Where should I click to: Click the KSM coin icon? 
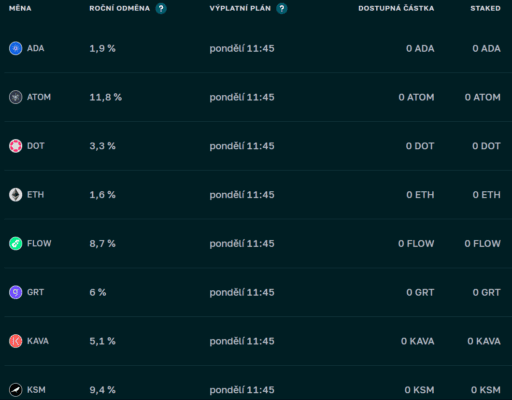point(15,390)
